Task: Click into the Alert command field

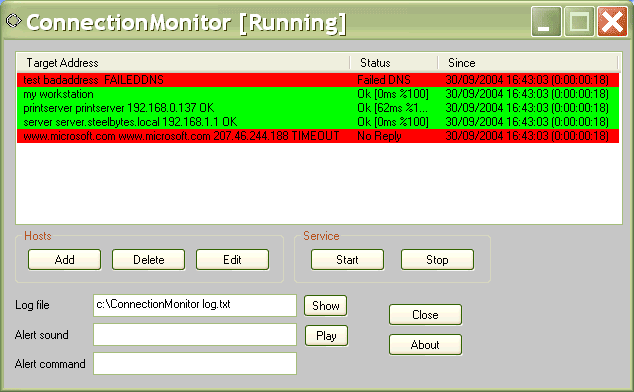Action: 195,363
